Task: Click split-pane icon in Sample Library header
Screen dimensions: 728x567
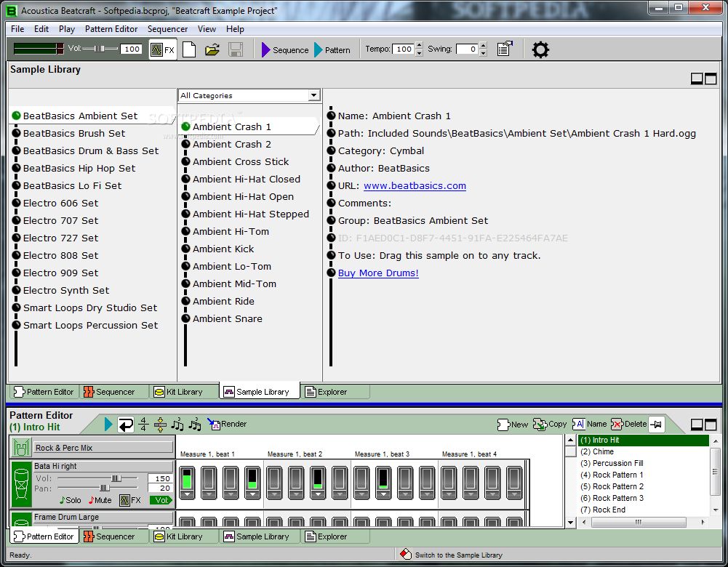Action: (x=697, y=79)
